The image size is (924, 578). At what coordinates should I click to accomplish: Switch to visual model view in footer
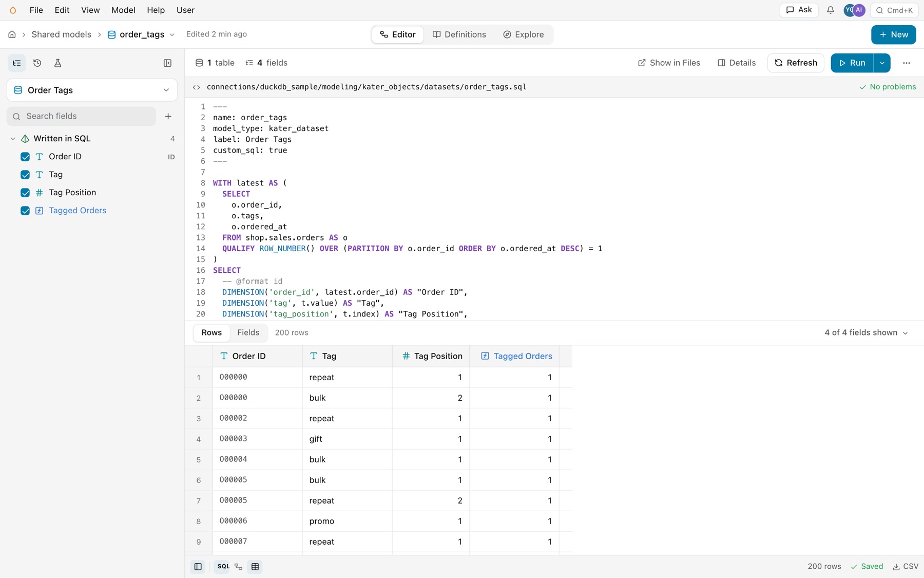pyautogui.click(x=239, y=567)
